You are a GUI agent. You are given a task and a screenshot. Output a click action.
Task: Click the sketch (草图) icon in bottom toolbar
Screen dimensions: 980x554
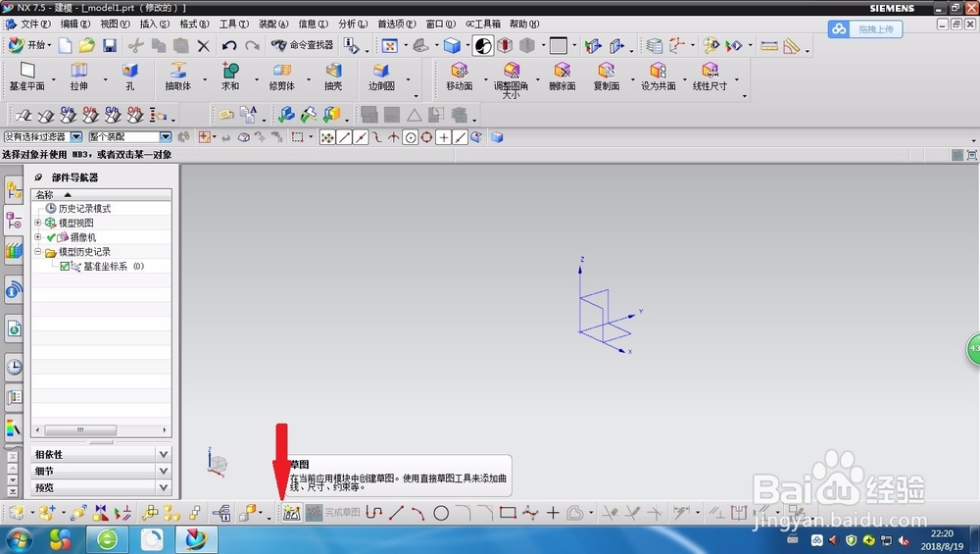coord(291,514)
